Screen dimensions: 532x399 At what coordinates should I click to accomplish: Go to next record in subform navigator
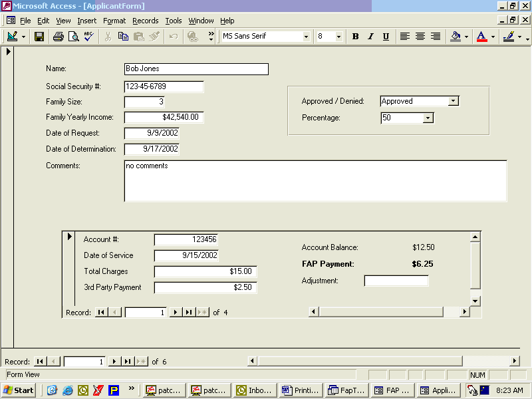click(176, 312)
